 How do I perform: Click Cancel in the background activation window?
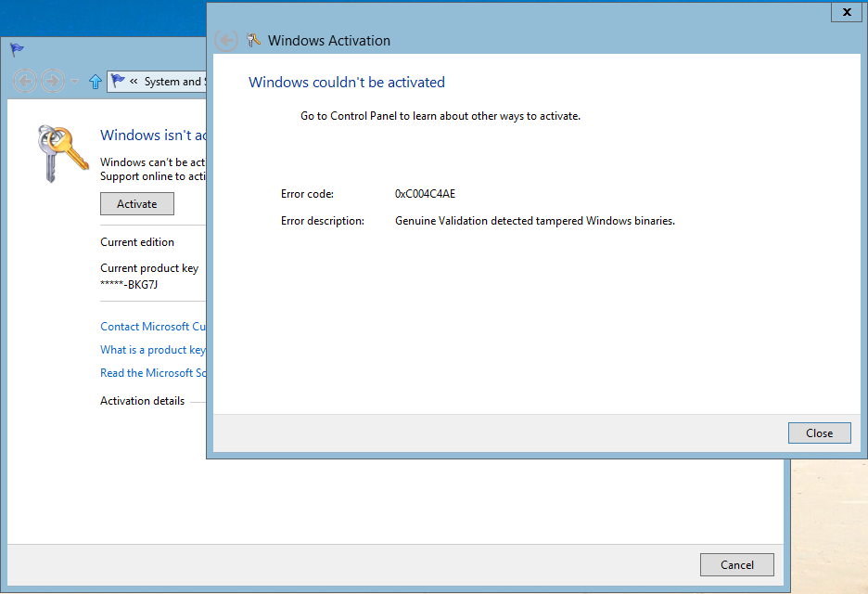[737, 564]
